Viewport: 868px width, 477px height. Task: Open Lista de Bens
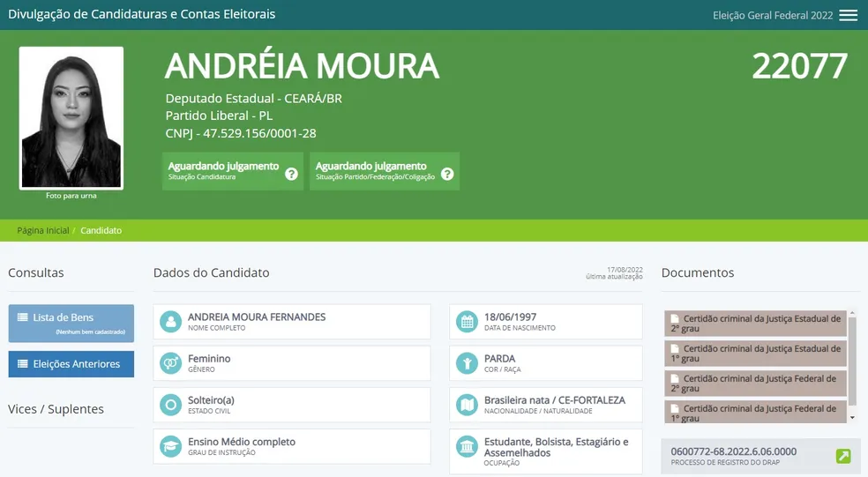71,324
